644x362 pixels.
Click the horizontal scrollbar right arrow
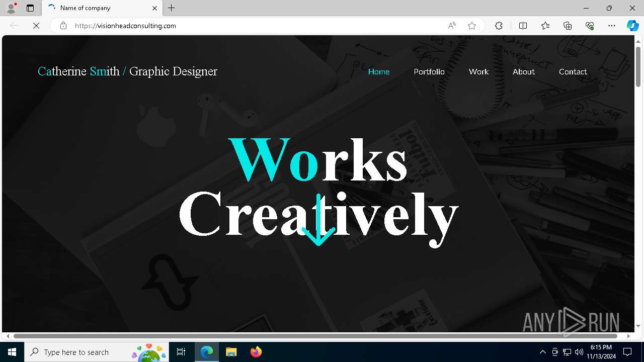tap(628, 336)
